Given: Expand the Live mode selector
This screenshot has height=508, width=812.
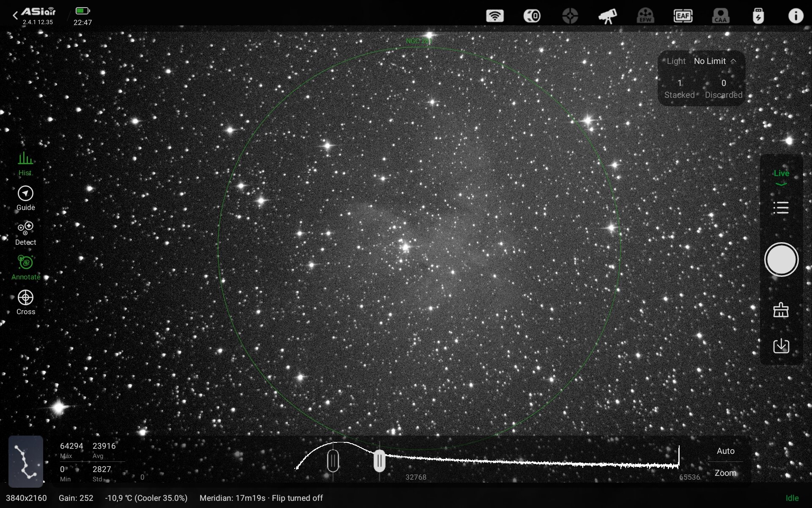Looking at the screenshot, I should click(781, 177).
